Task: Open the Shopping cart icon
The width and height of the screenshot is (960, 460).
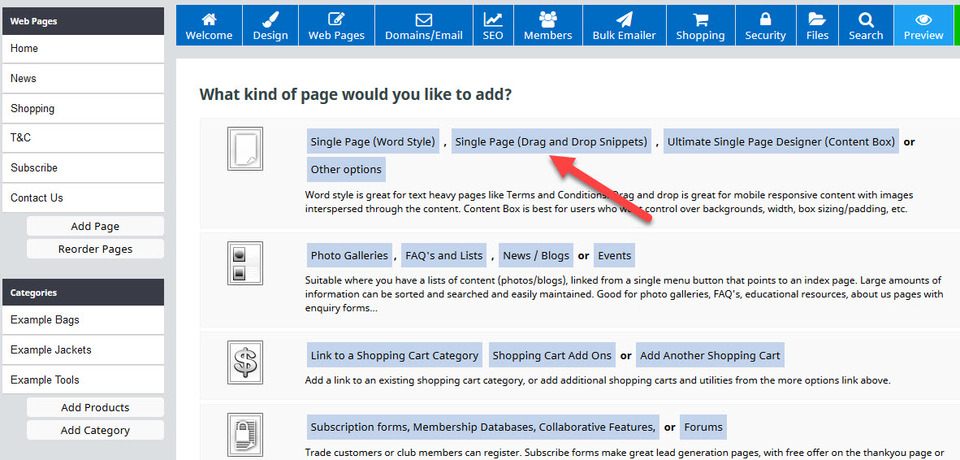Action: tap(700, 26)
